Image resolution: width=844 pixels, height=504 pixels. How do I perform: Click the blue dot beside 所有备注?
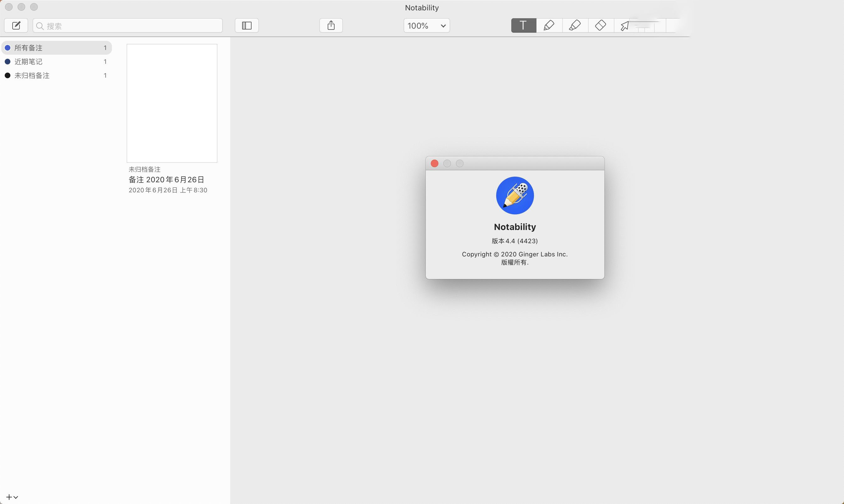point(8,48)
